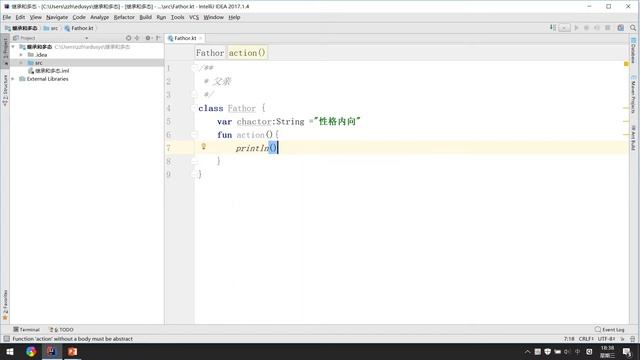640x360 pixels.
Task: Expand External Libraries node
Action: pyautogui.click(x=13, y=79)
